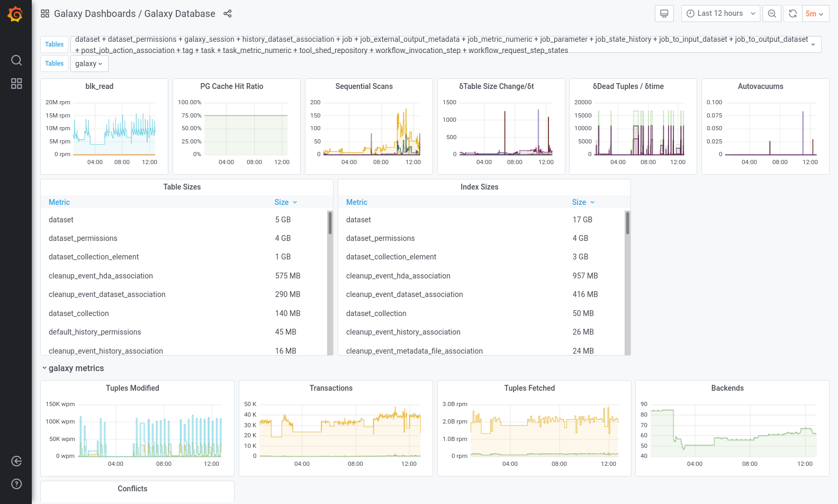Click the δTable Size Change/δt panel title
838x504 pixels.
coord(497,86)
